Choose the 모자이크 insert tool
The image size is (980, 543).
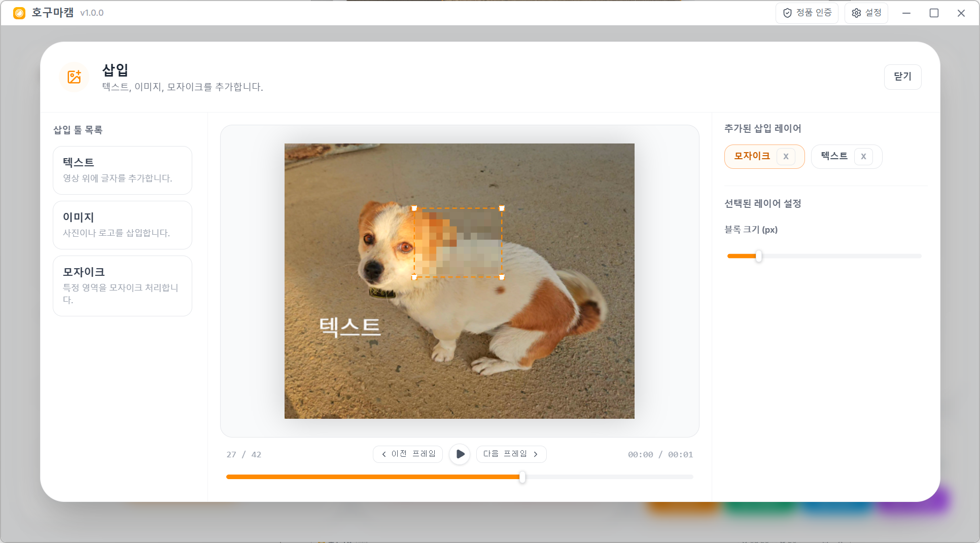(x=122, y=286)
